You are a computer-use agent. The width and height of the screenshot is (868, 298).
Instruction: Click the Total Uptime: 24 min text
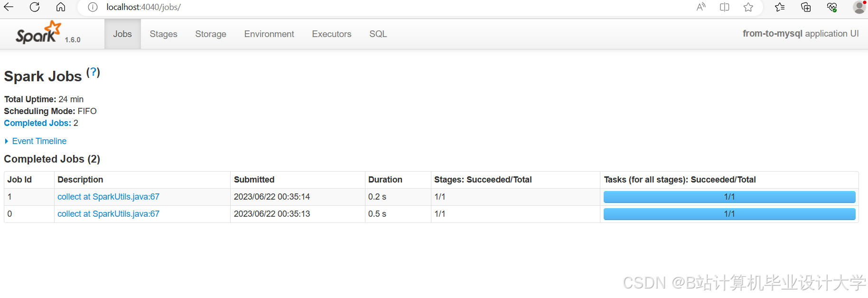44,99
